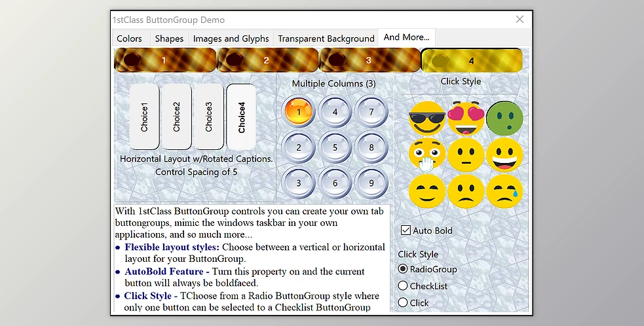Choose the open-mouth grinning emoji
Image resolution: width=644 pixels, height=326 pixels.
click(x=504, y=155)
